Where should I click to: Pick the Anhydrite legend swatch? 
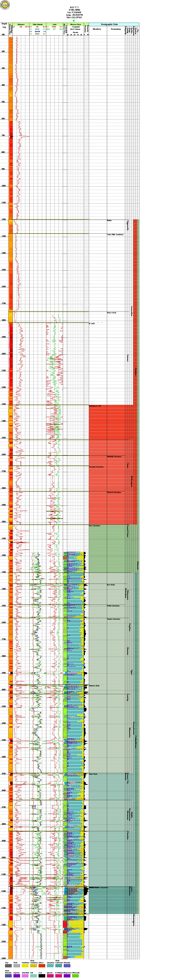pos(25,976)
